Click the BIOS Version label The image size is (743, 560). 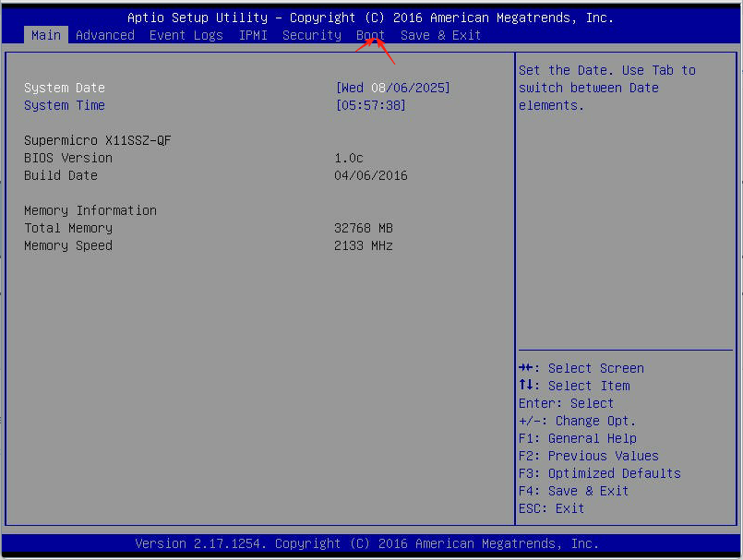coord(68,158)
